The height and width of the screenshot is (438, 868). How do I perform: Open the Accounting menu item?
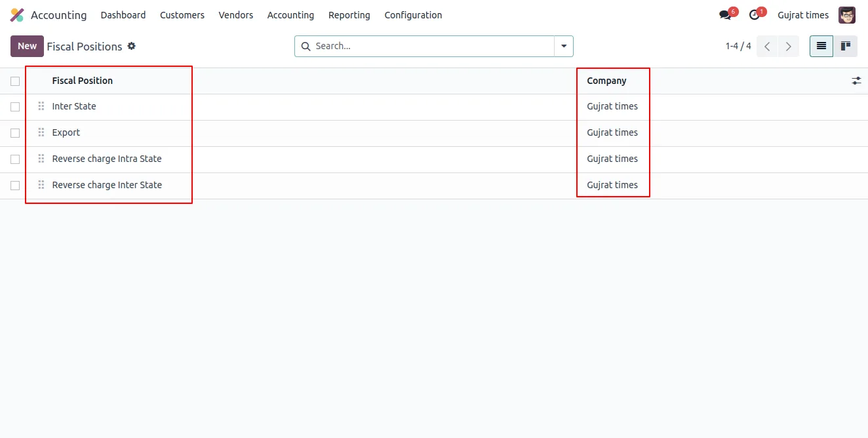(x=290, y=15)
